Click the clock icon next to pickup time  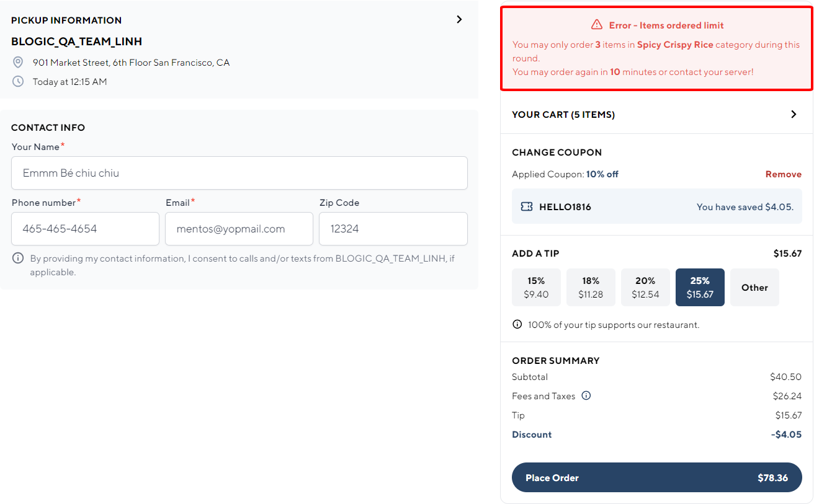click(18, 81)
